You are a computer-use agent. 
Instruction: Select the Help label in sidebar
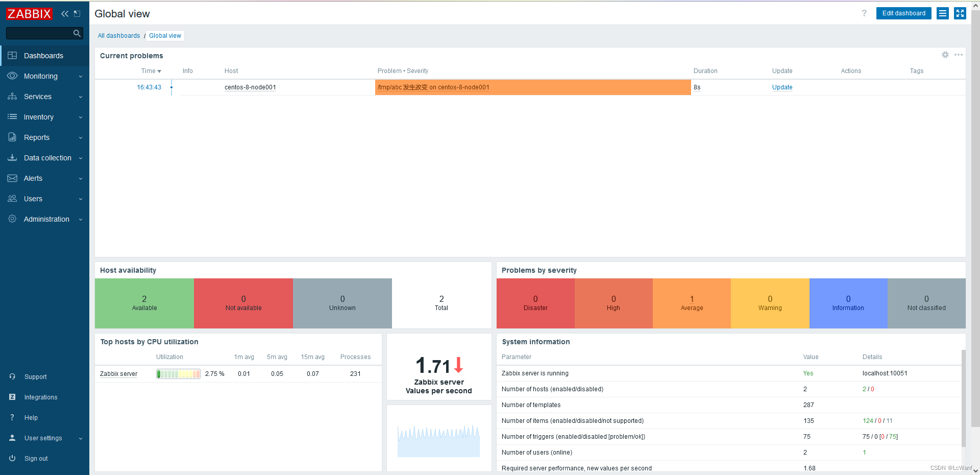(x=31, y=418)
